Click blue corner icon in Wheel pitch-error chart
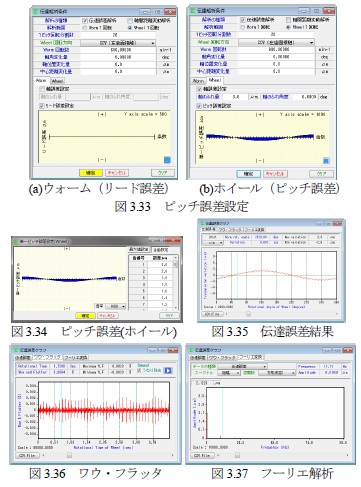The image size is (361, 487). pos(326,161)
